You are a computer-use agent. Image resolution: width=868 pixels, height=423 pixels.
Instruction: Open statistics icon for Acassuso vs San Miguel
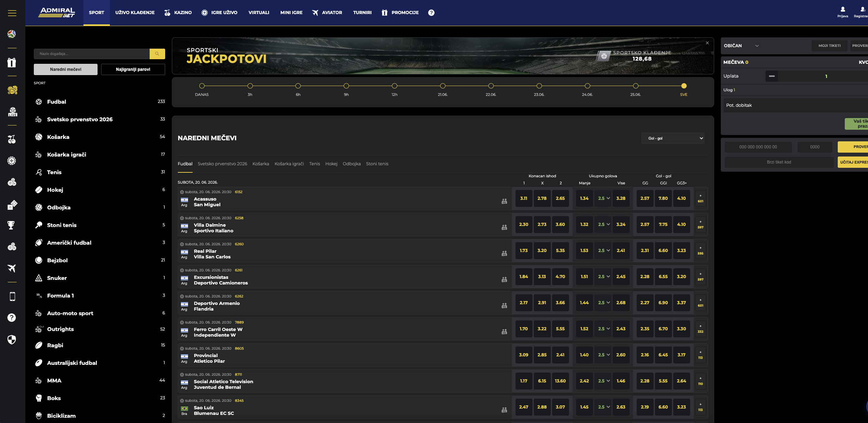pos(504,201)
